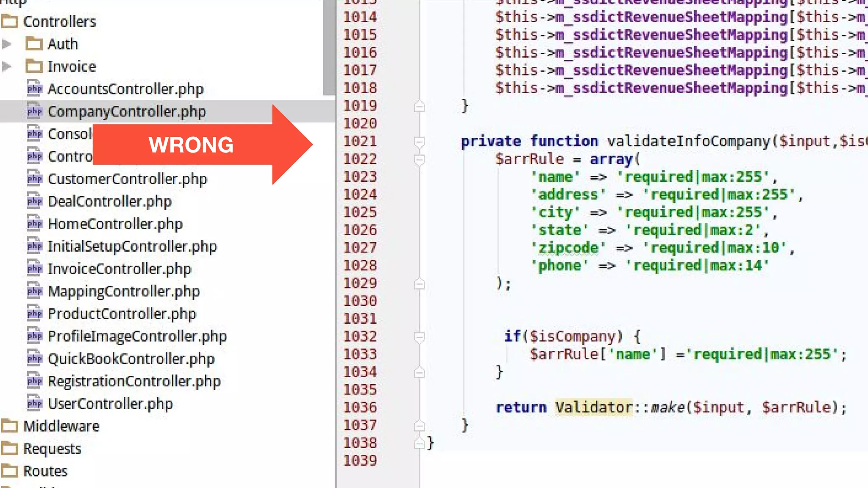The width and height of the screenshot is (868, 488).
Task: Click the PHP file icon beside AccountsController.php
Action: [x=34, y=89]
